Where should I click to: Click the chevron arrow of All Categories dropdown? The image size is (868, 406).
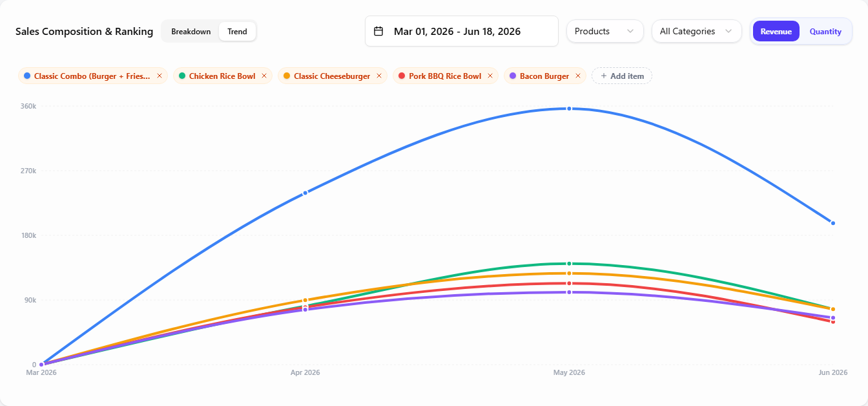(x=728, y=31)
